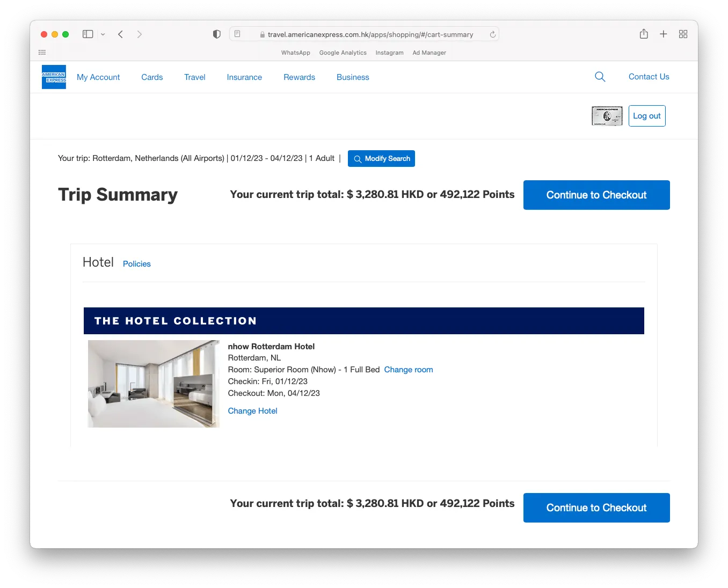The width and height of the screenshot is (728, 588).
Task: Open the WhatsApp bookmark
Action: pyautogui.click(x=296, y=53)
